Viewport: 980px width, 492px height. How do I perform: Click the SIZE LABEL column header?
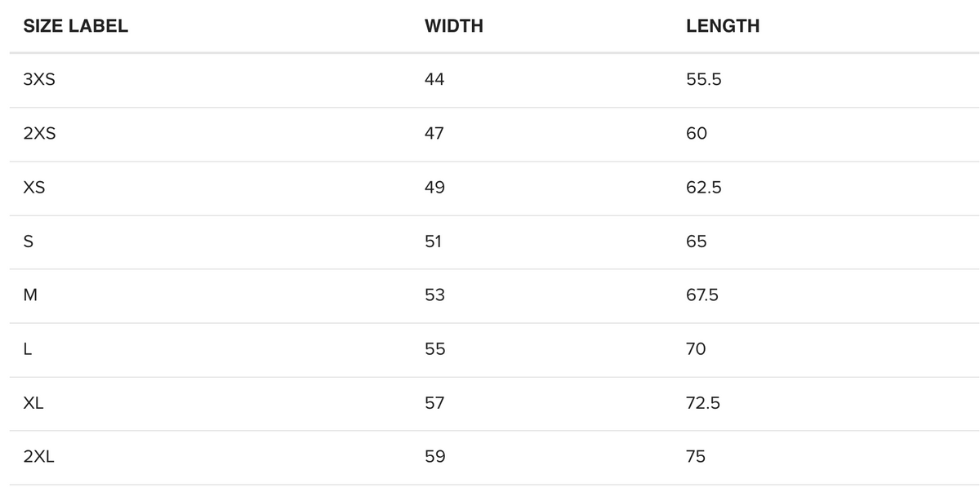[x=76, y=26]
